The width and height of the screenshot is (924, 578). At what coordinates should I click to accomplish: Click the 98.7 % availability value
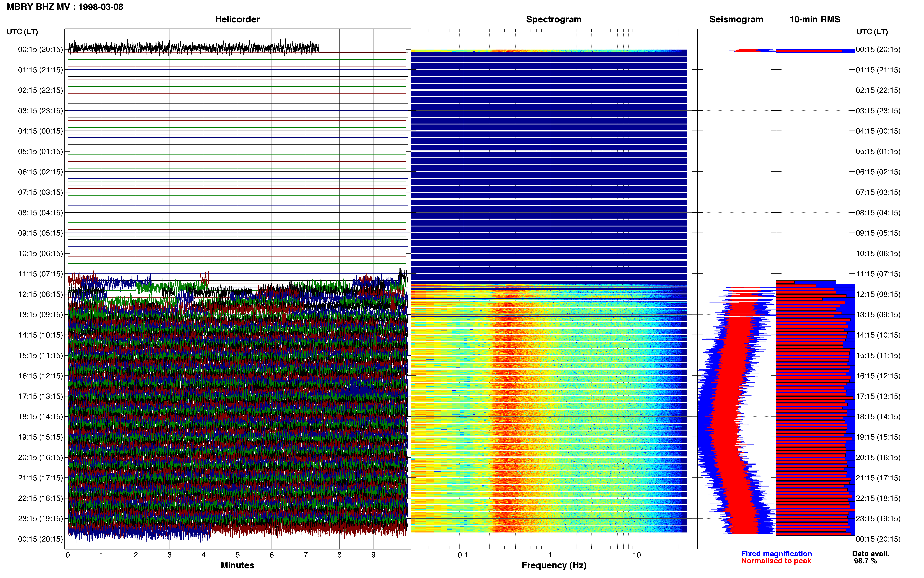(865, 561)
